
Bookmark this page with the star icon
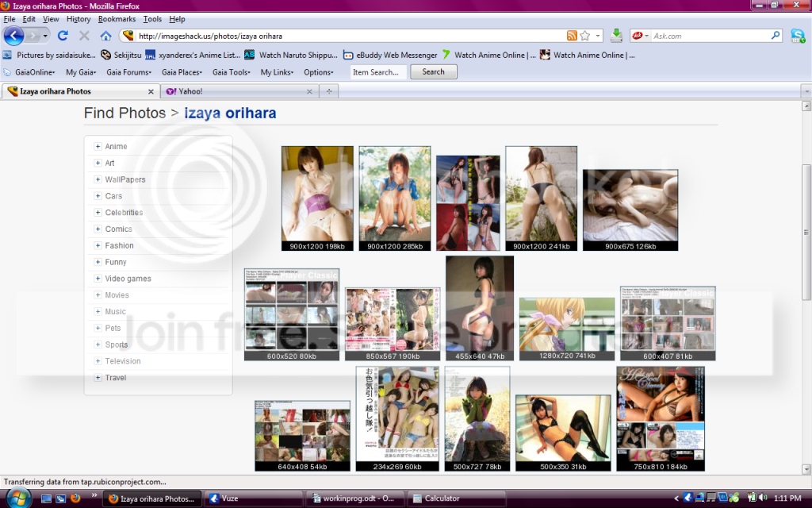click(x=585, y=36)
